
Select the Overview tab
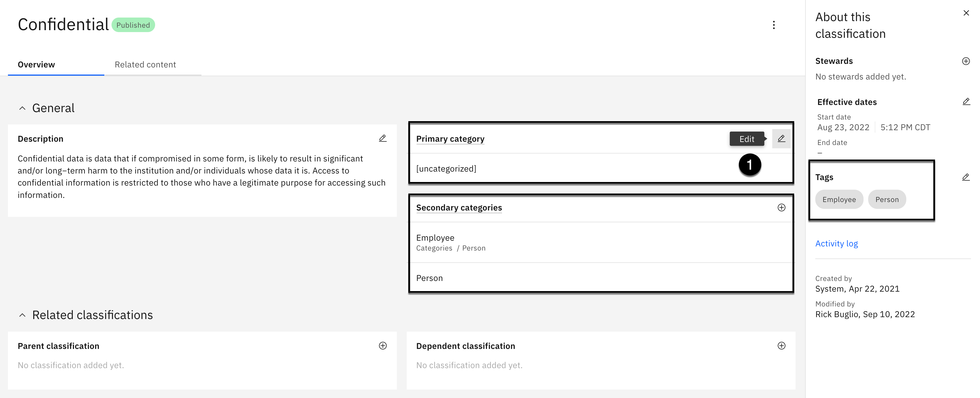pos(36,65)
